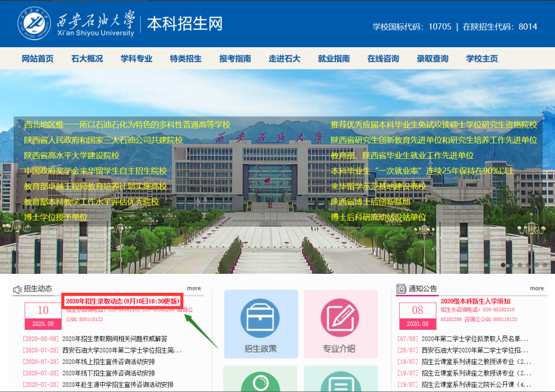Click the 10 / 2020.08 date badge
This screenshot has height=392, width=555.
click(43, 316)
